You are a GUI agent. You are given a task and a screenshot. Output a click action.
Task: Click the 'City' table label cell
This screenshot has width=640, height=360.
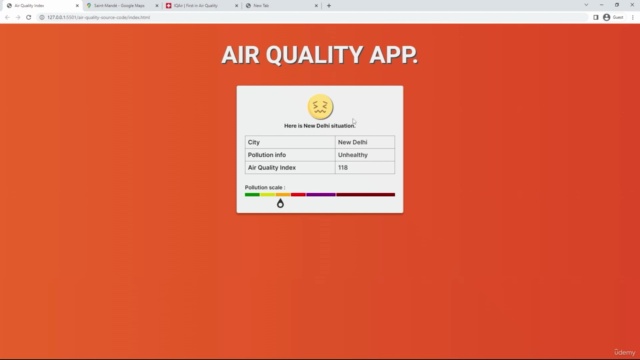290,142
